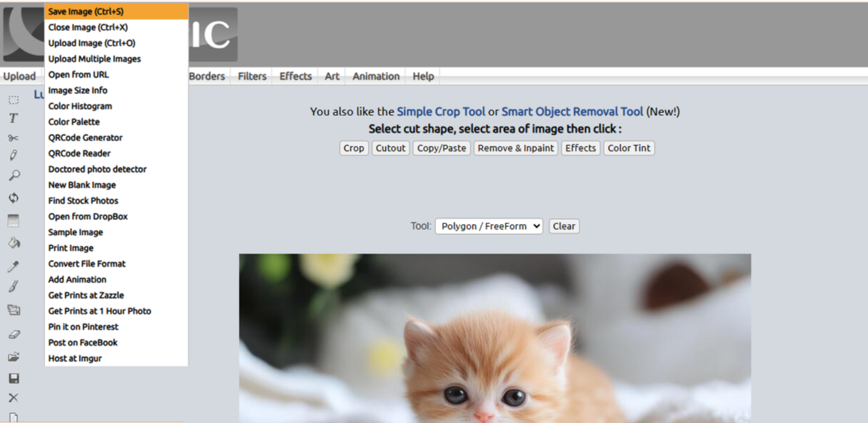Click on the kitten image canvas
The height and width of the screenshot is (423, 868).
pyautogui.click(x=495, y=338)
